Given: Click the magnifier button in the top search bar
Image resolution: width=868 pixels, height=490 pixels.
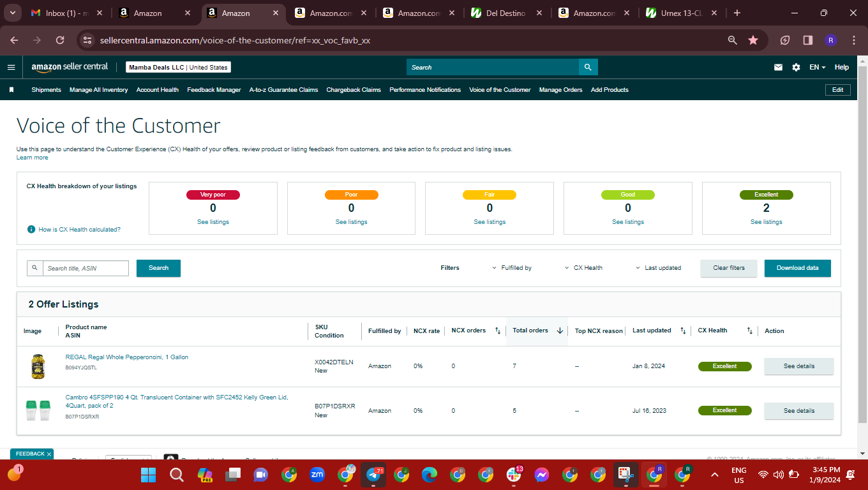Looking at the screenshot, I should (588, 67).
